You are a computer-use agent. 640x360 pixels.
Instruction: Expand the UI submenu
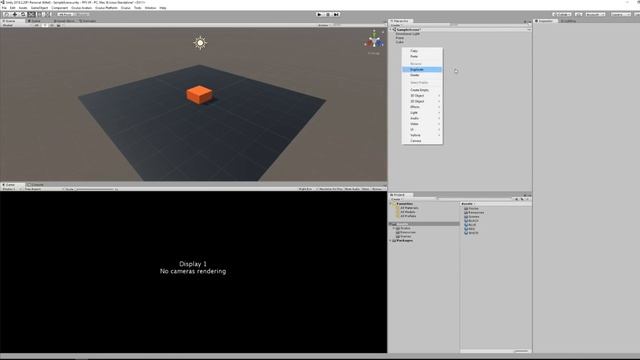click(422, 129)
